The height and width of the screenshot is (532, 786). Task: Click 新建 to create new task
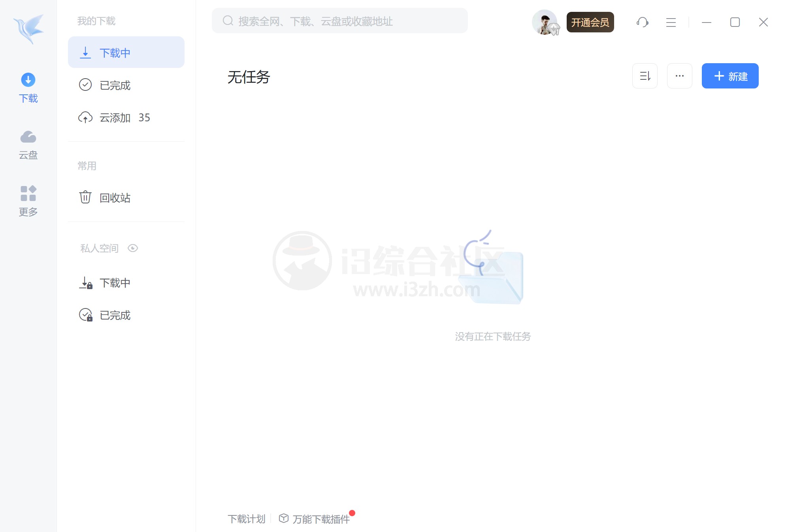(730, 76)
